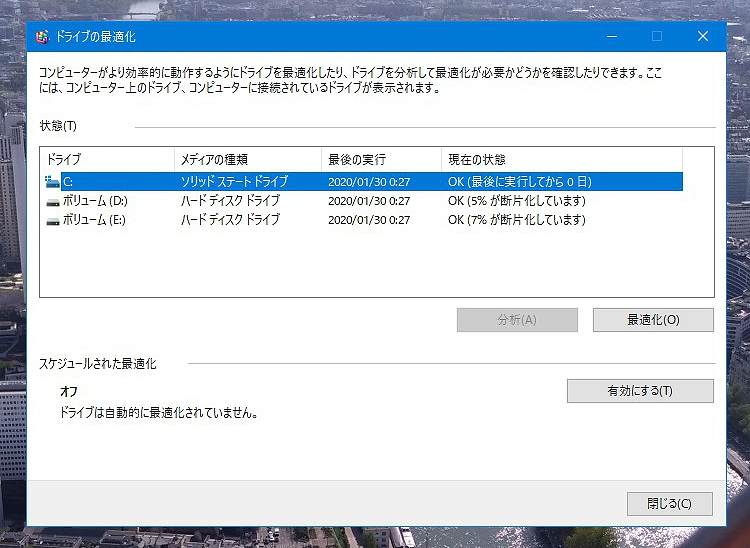Click 有効にする(T) to enable scheduling

point(640,391)
